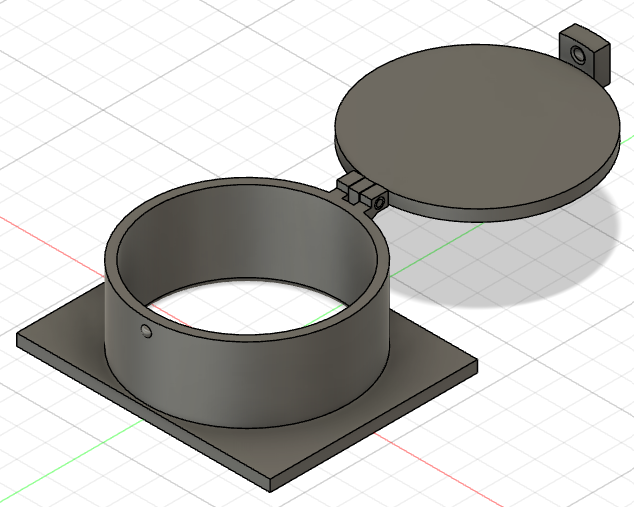Click the hole in the small bracket block
The image size is (634, 507).
[578, 50]
